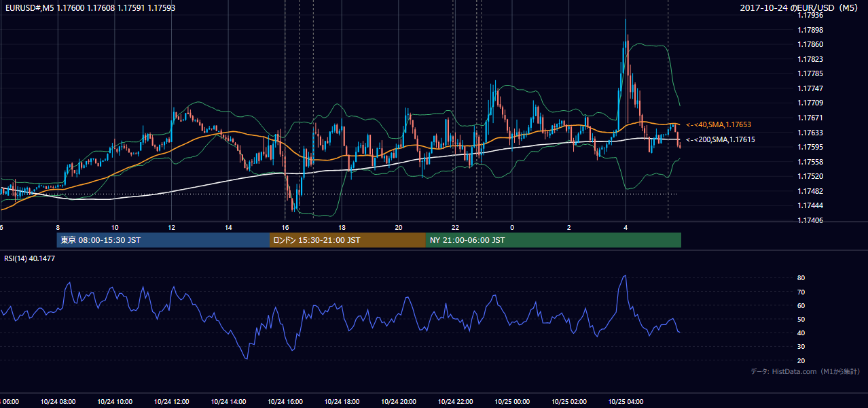The height and width of the screenshot is (408, 868).
Task: Click the RSI scale value 80
Action: click(x=801, y=278)
